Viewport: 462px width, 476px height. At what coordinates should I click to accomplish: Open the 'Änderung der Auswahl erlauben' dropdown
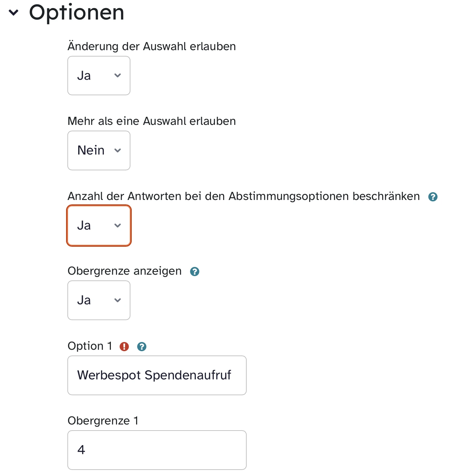coord(99,75)
